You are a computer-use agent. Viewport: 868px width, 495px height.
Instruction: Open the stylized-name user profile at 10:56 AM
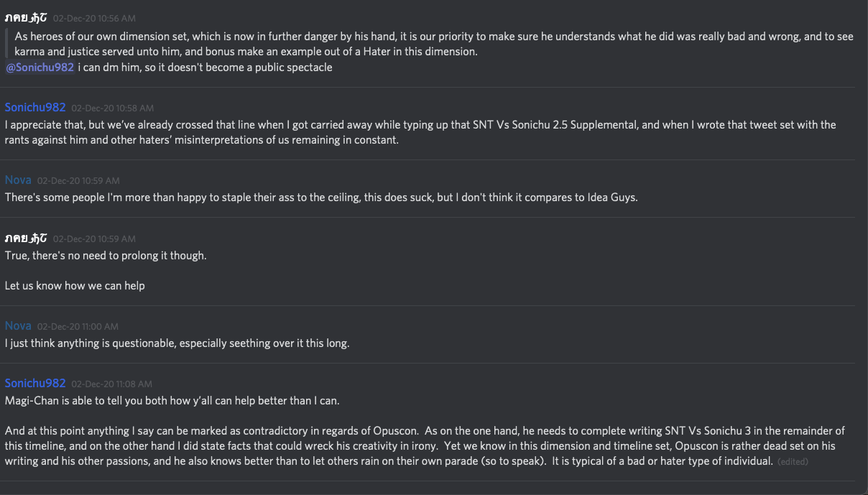(26, 17)
